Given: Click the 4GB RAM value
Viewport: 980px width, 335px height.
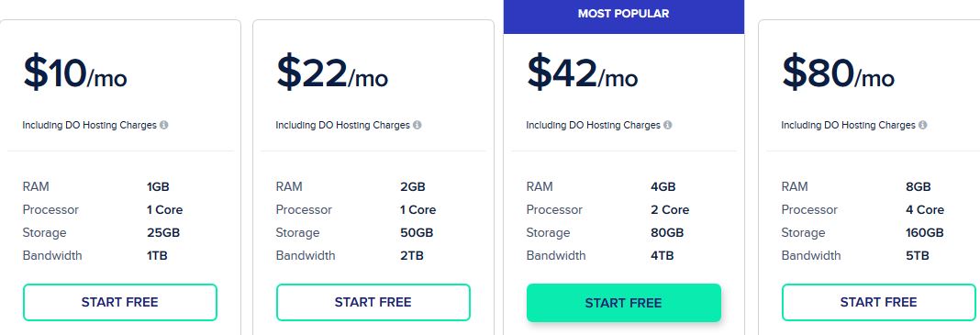Looking at the screenshot, I should 663,187.
